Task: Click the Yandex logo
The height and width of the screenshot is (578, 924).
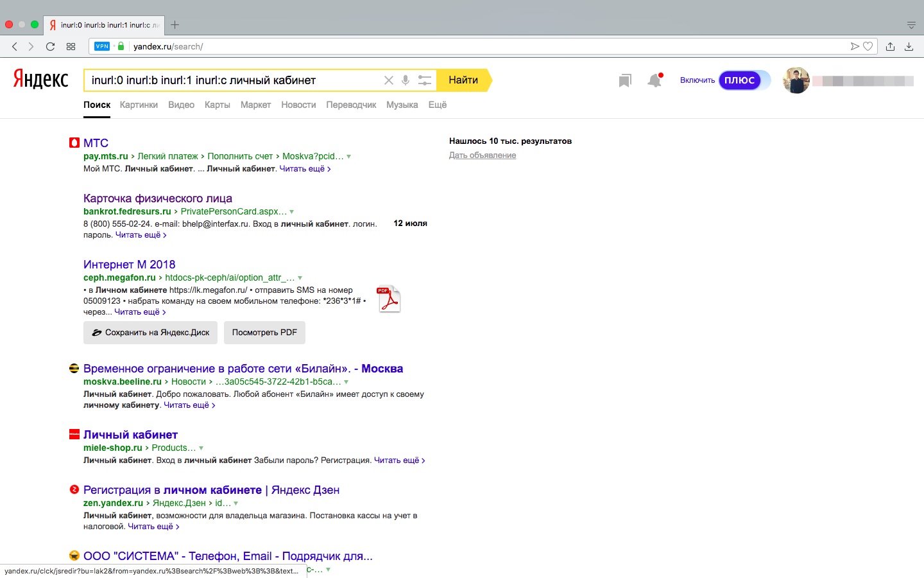Action: point(40,79)
